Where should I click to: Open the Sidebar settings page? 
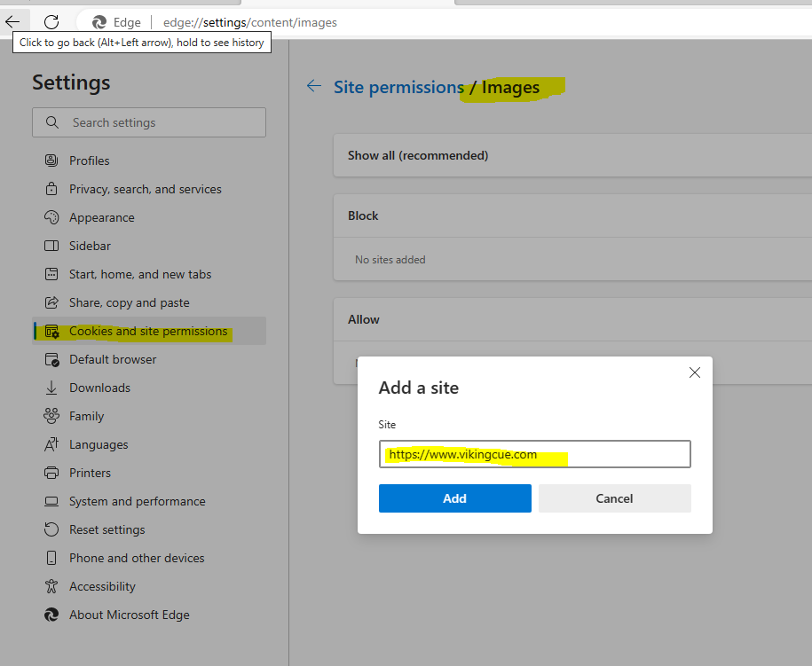coord(90,246)
